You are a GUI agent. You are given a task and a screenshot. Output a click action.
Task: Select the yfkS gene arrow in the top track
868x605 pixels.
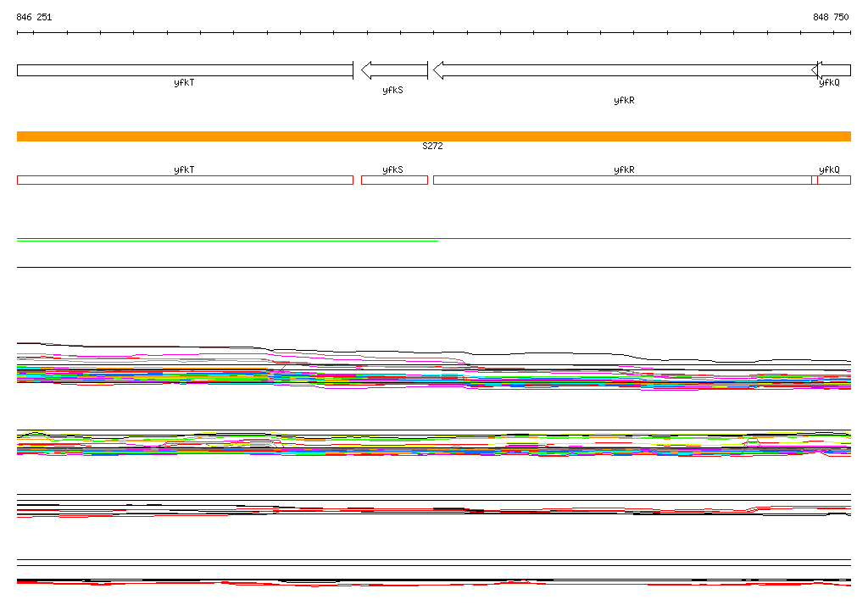coord(394,70)
